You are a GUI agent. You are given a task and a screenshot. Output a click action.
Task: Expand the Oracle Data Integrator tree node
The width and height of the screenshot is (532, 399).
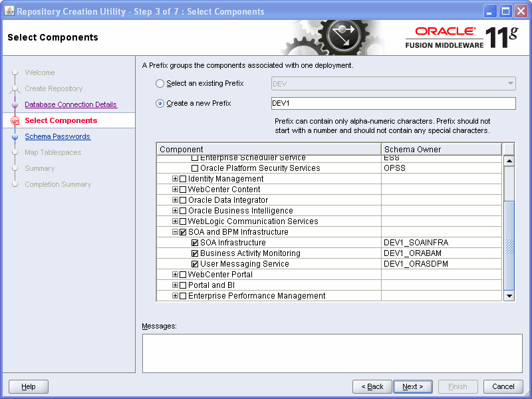(x=175, y=200)
